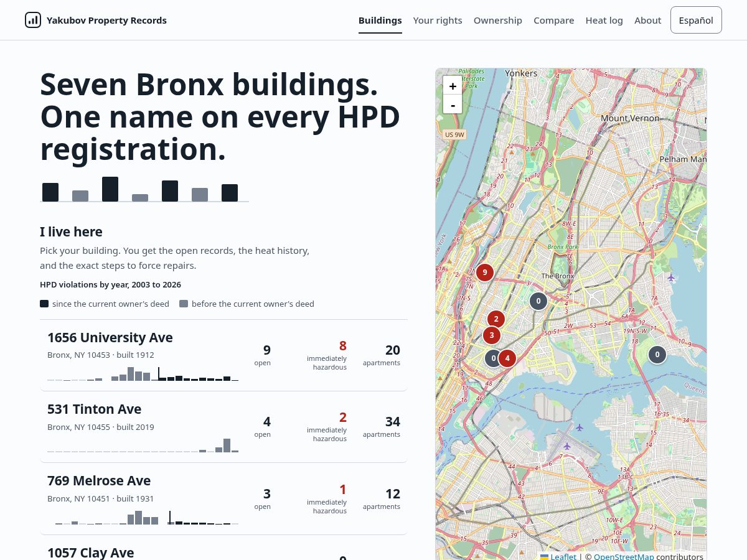Image resolution: width=747 pixels, height=560 pixels.
Task: Click the 'I live here' heading
Action: [x=71, y=232]
